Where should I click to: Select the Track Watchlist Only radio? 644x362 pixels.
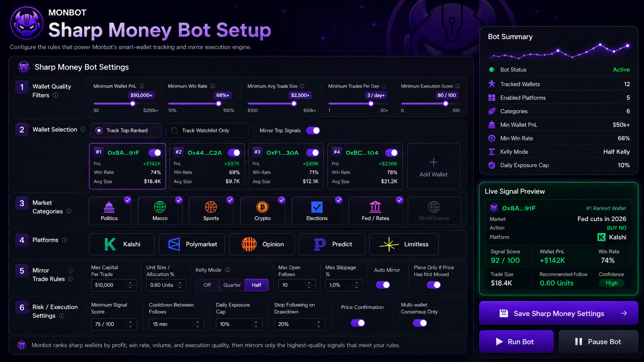pyautogui.click(x=174, y=130)
